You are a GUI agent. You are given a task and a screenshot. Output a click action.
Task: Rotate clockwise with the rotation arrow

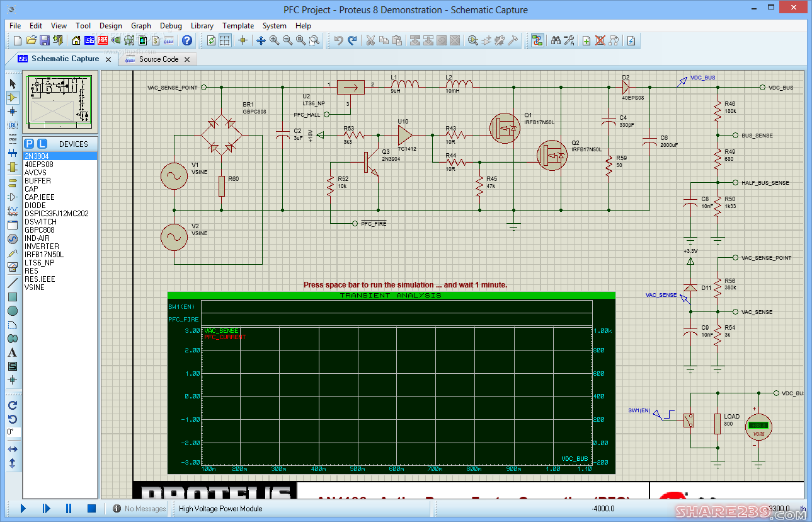13,405
